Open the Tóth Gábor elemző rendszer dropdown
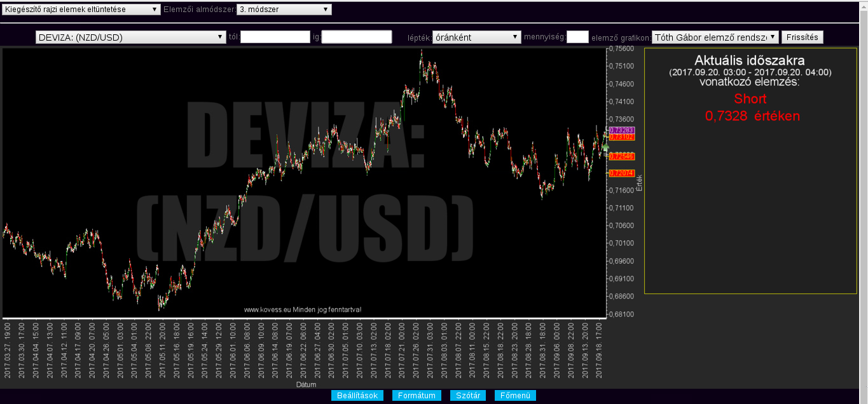868x404 pixels. coord(715,37)
